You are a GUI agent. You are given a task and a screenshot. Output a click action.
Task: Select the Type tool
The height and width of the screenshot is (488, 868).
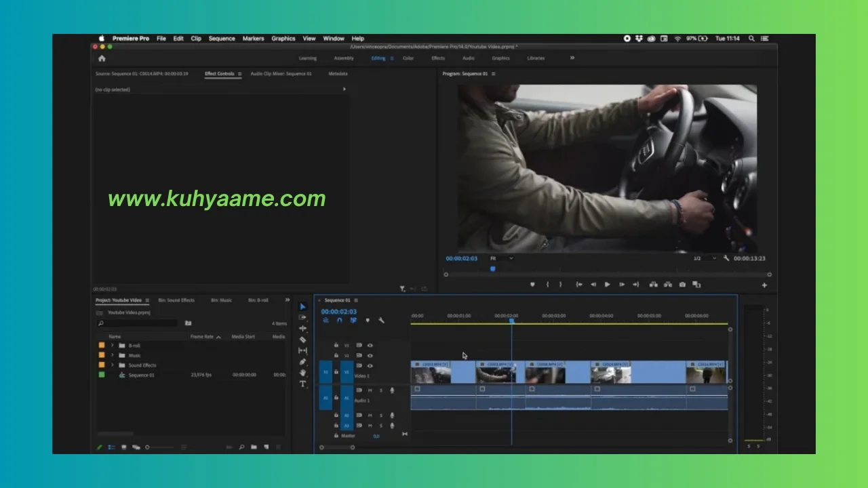click(303, 384)
